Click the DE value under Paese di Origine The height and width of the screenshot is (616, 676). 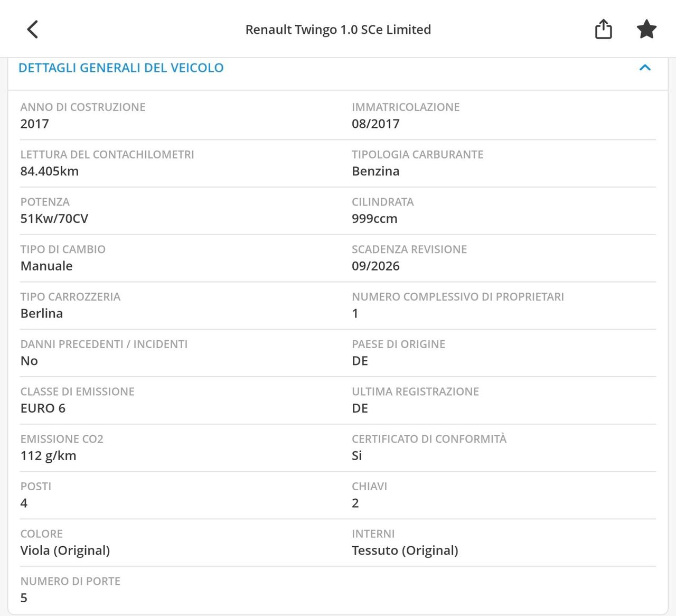pos(360,361)
